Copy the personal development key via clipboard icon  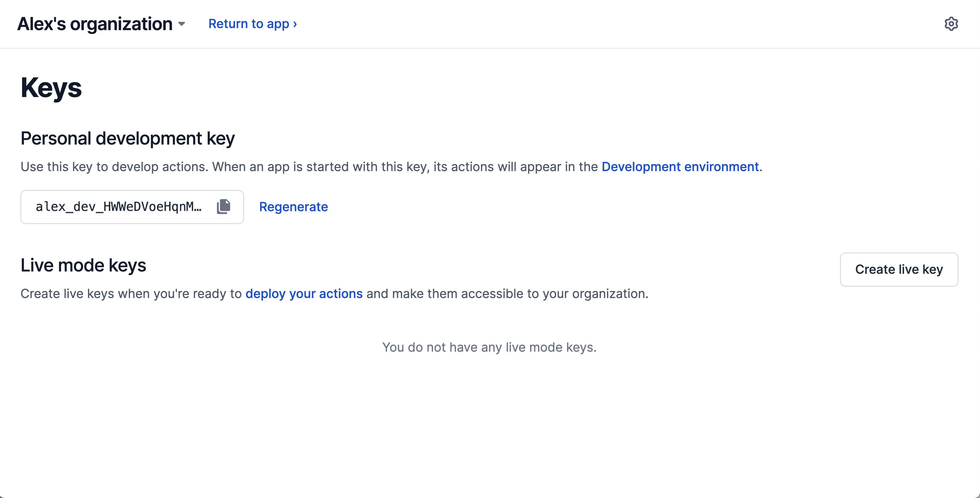point(224,207)
